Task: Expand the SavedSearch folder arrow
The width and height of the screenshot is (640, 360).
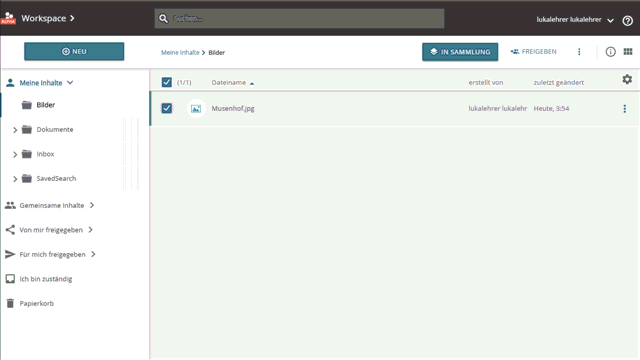Action: tap(15, 179)
